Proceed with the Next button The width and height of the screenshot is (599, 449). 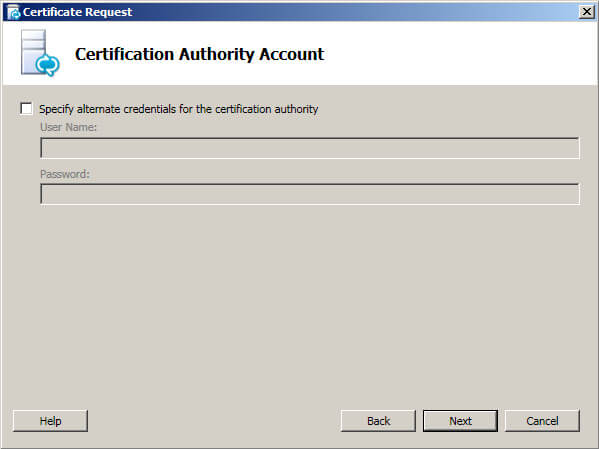click(460, 421)
